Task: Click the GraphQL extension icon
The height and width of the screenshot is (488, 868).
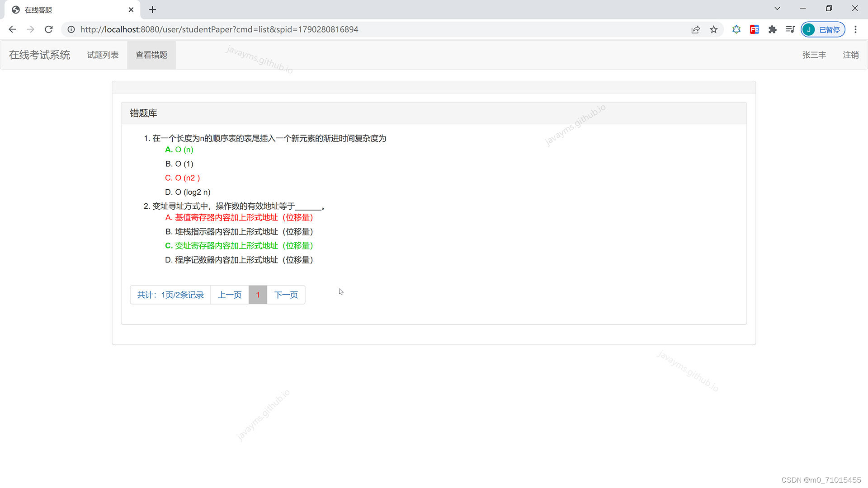Action: 736,29
